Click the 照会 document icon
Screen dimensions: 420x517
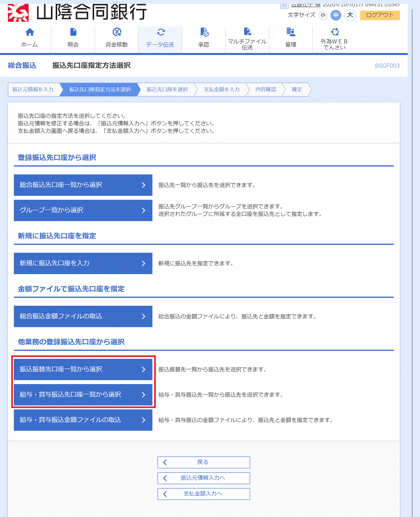click(73, 32)
